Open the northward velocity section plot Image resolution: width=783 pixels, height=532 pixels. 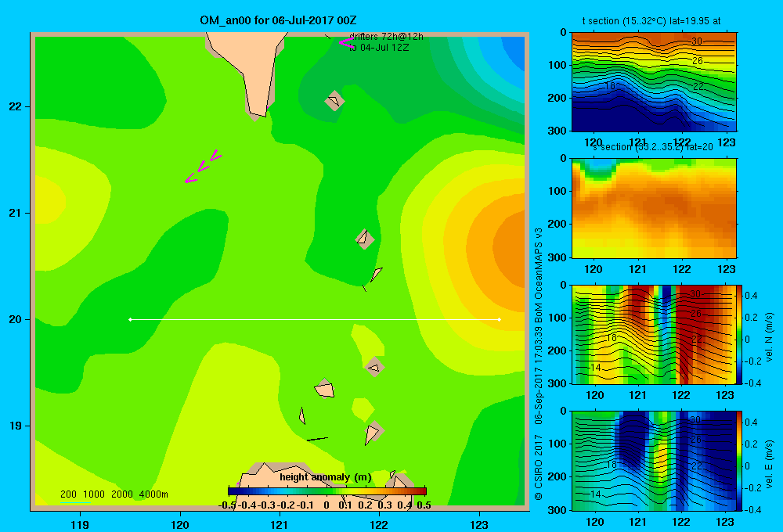click(x=654, y=334)
